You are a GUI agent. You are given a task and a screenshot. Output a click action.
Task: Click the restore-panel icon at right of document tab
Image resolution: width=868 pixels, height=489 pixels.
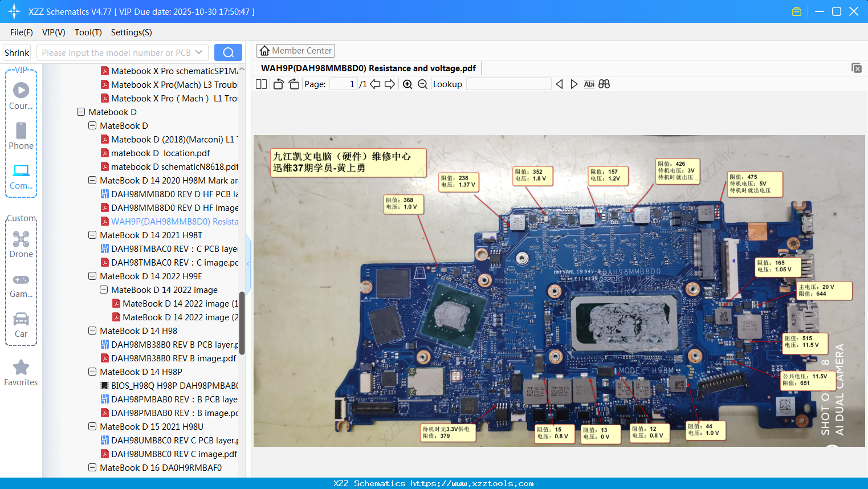point(857,68)
